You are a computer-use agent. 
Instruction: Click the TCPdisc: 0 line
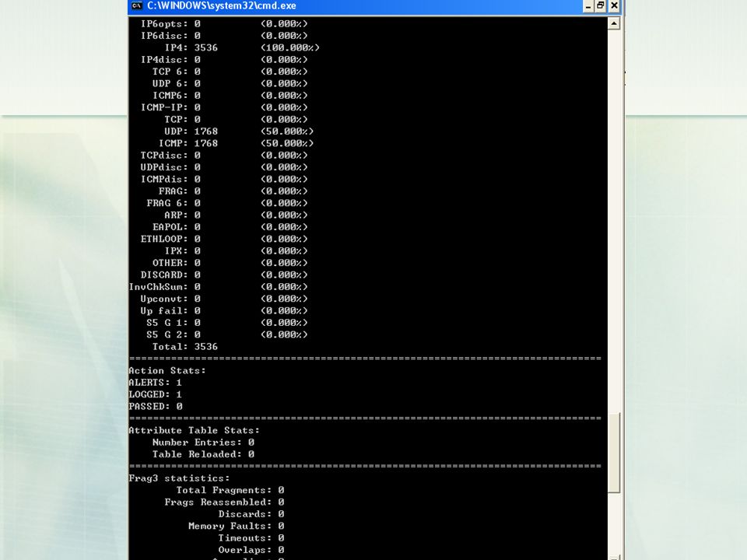coord(224,156)
